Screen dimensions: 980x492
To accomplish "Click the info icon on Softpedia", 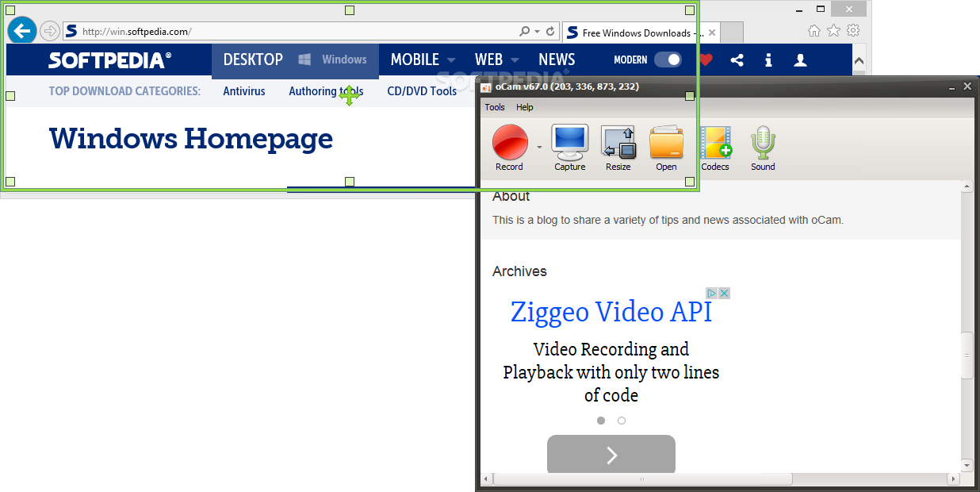I will pyautogui.click(x=768, y=60).
